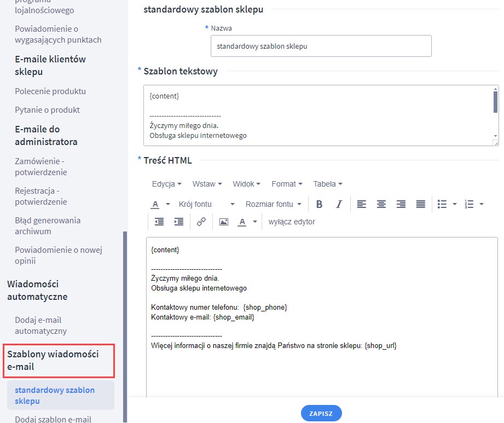Image resolution: width=504 pixels, height=423 pixels.
Task: Click textarea scroll down arrow
Action: [x=495, y=136]
